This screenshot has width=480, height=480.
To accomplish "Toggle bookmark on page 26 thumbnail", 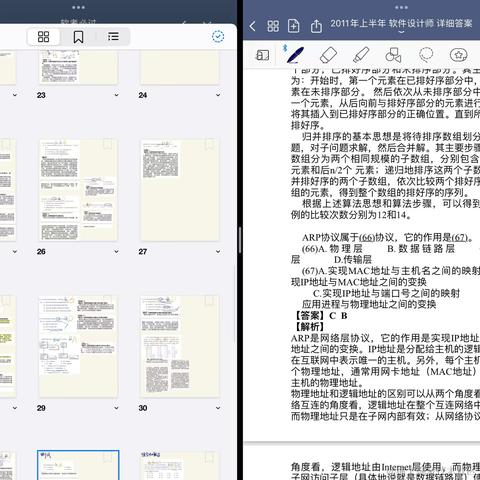I will point(107,144).
